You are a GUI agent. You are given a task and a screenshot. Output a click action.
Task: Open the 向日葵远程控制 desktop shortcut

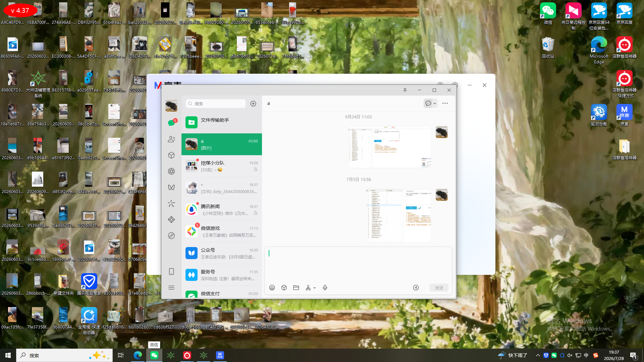(x=574, y=16)
